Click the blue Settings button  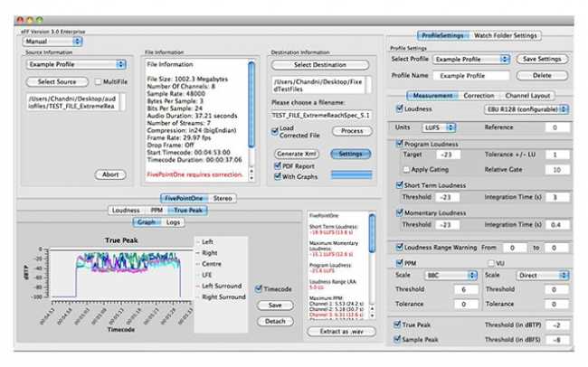point(351,154)
